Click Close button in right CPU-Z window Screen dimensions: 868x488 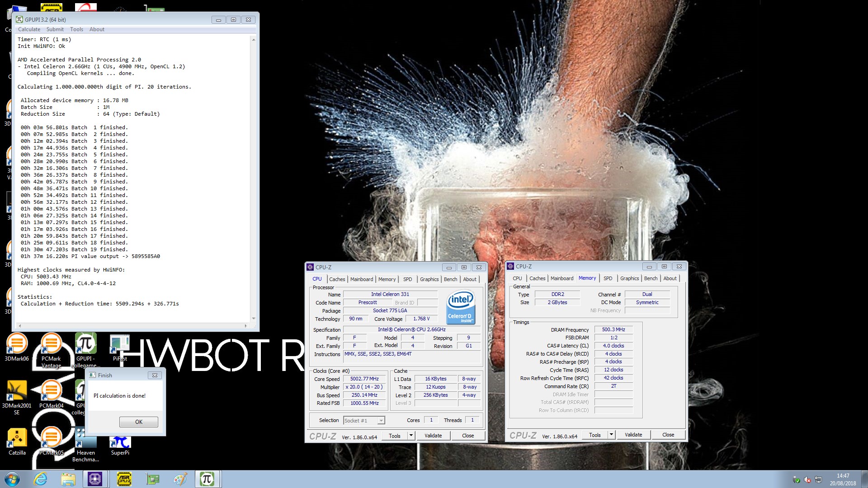[668, 435]
